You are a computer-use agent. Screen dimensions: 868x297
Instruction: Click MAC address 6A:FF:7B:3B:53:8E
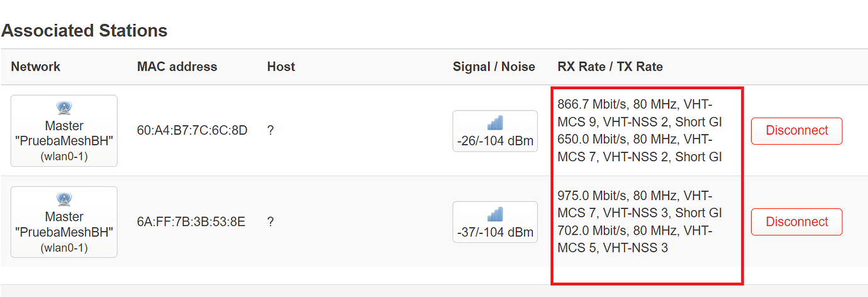tap(191, 222)
